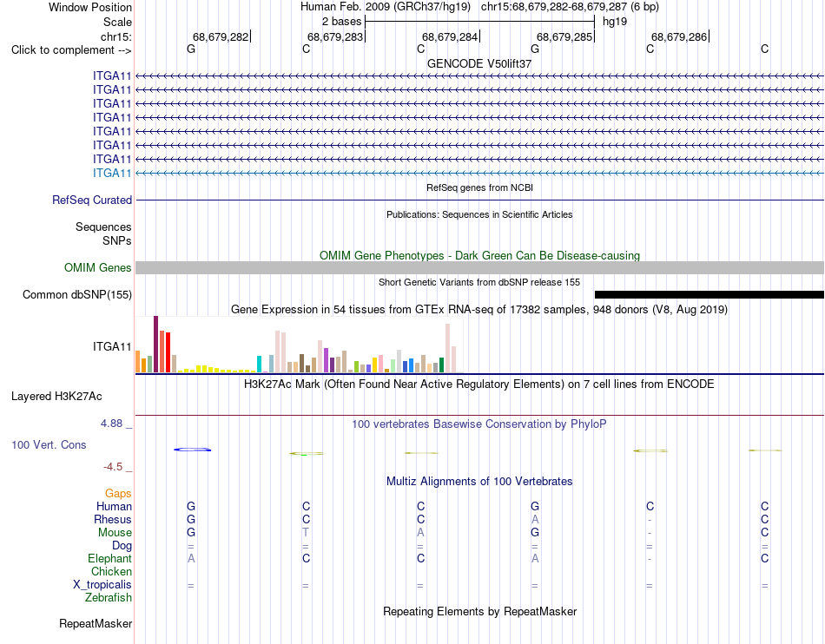Click the Layered H3K27Ac label
Screen dimensions: 825x644
(x=56, y=397)
